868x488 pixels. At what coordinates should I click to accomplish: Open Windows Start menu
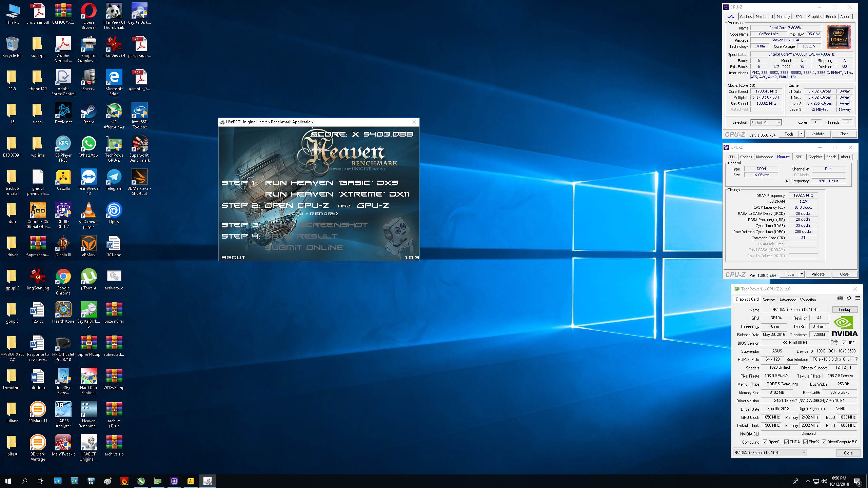point(8,481)
